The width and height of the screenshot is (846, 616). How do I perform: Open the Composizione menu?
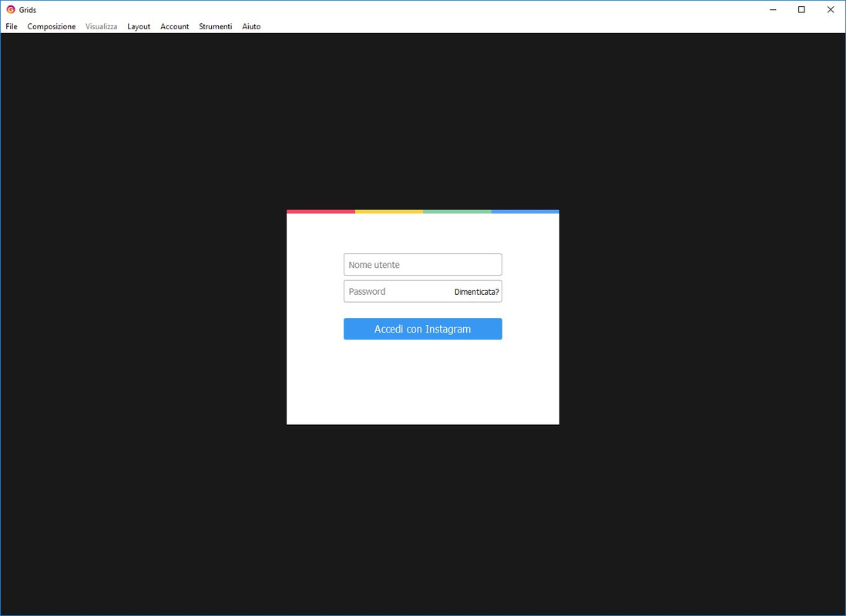point(52,26)
